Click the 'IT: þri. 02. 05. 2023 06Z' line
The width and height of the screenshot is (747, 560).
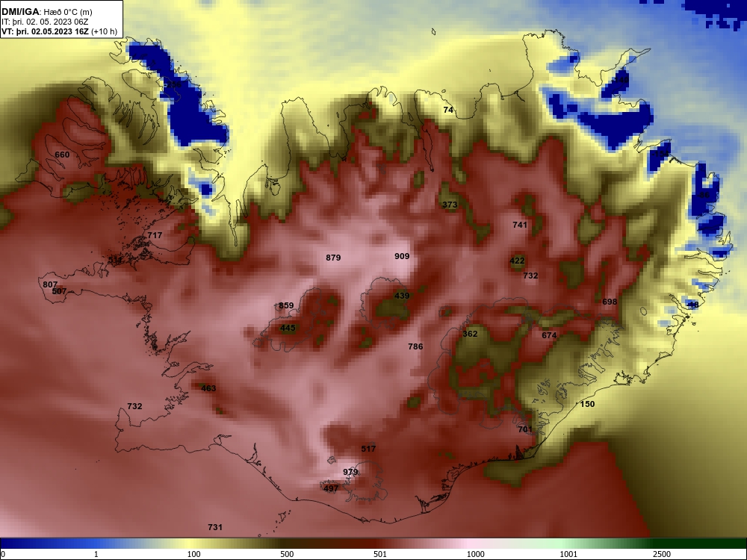(45, 22)
